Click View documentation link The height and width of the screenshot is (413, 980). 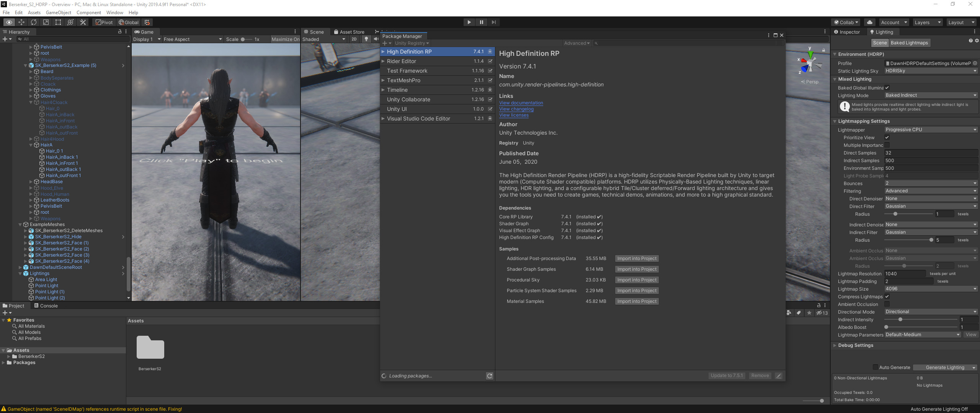pyautogui.click(x=521, y=103)
